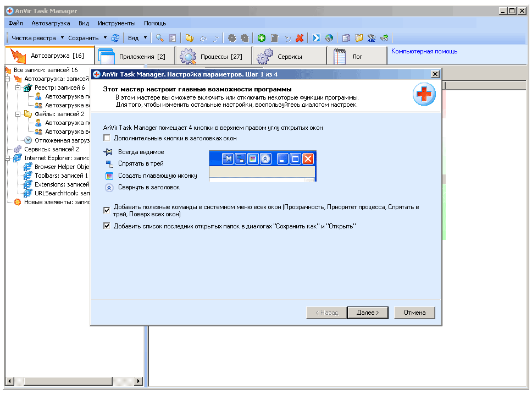Click the yellow folder icon in toolbar
Image resolution: width=532 pixels, height=394 pixels.
189,38
